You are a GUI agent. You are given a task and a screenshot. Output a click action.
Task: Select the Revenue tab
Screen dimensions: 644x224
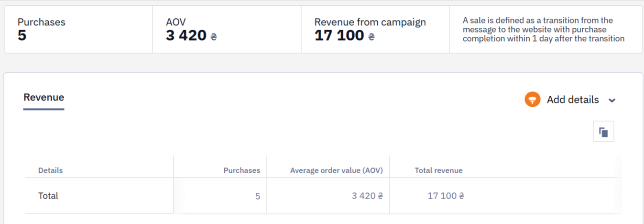44,98
